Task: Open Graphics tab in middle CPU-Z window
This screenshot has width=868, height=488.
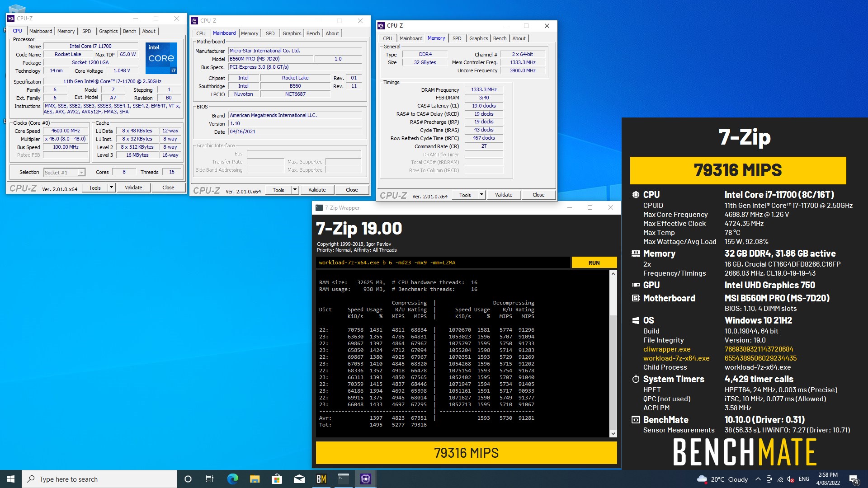Action: [292, 33]
